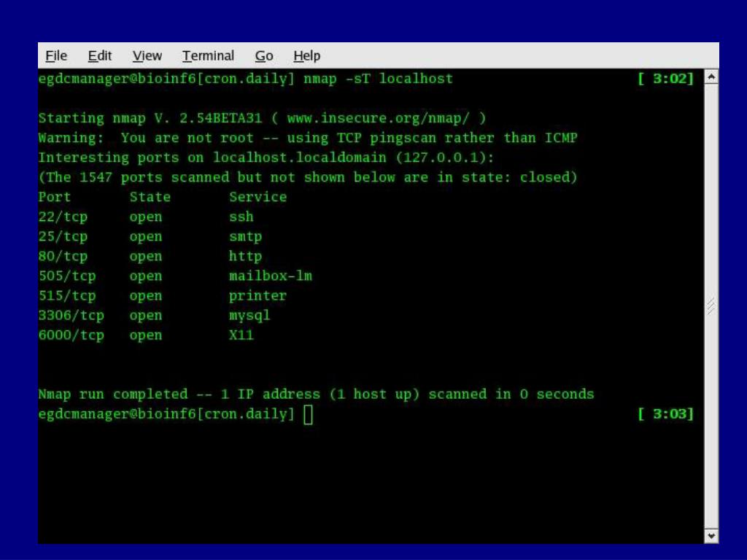The width and height of the screenshot is (747, 560).
Task: Click the http service name
Action: click(245, 257)
